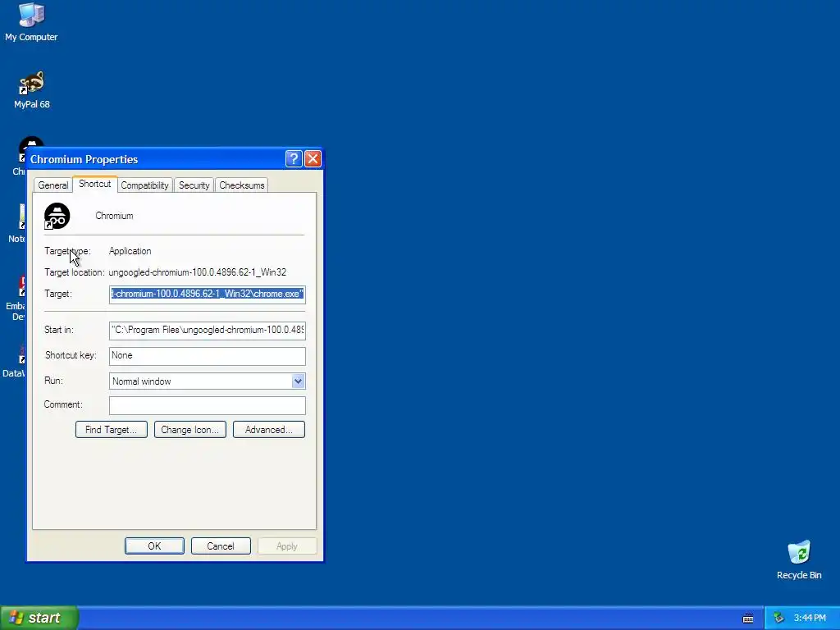Focus the Shortcut key field

point(208,356)
